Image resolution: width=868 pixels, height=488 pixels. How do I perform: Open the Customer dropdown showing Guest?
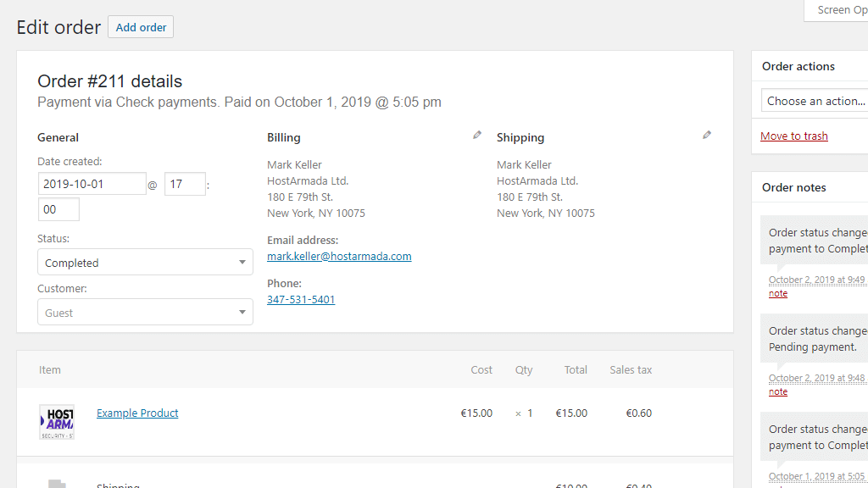pyautogui.click(x=145, y=313)
